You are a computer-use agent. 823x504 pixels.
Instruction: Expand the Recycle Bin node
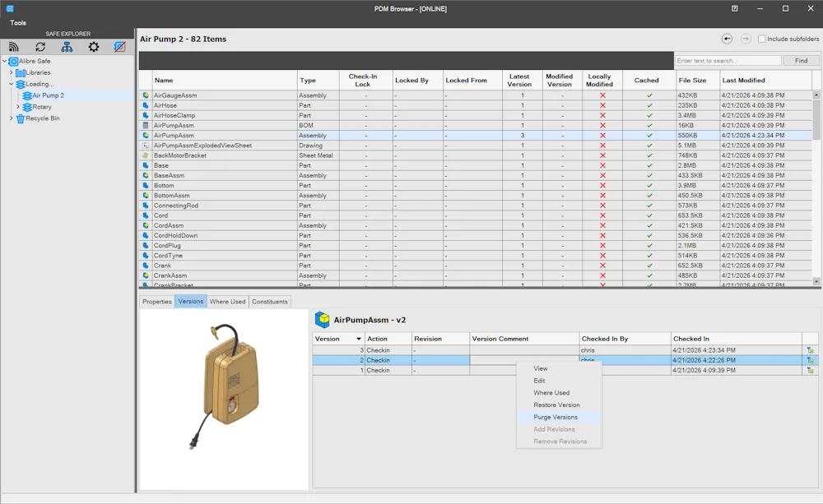tap(12, 118)
